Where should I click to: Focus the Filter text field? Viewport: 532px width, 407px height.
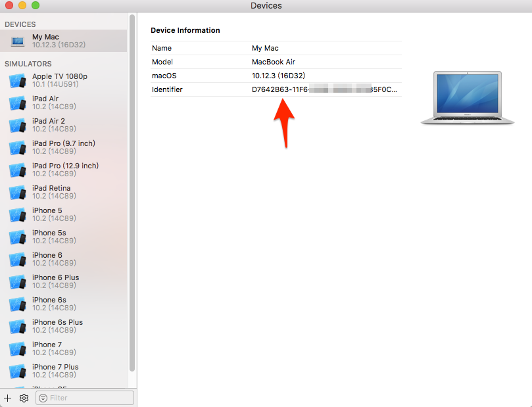coord(85,398)
